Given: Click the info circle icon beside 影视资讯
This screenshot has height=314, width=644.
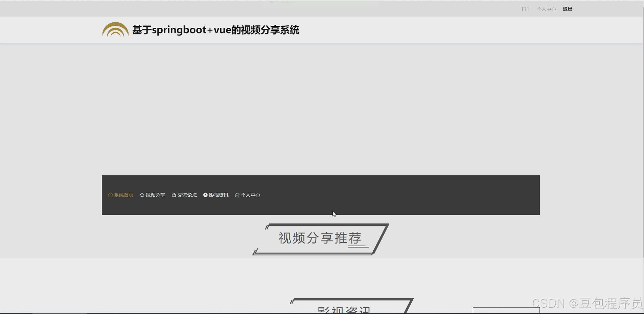Looking at the screenshot, I should (205, 195).
